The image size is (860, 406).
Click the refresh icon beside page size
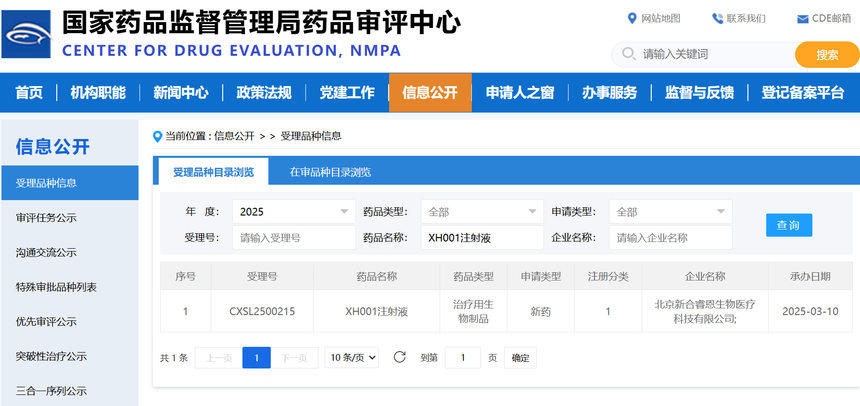click(400, 357)
